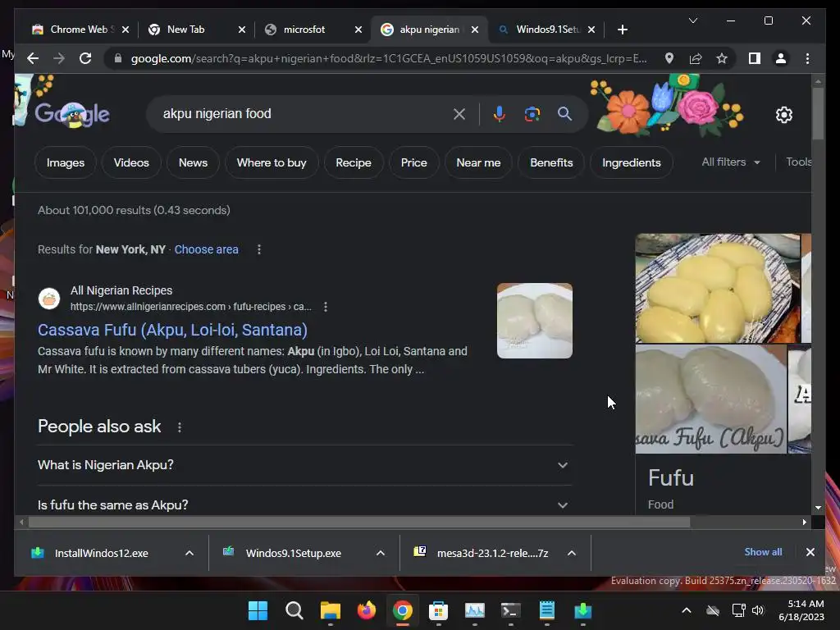Select the Price filter chip

click(x=414, y=163)
